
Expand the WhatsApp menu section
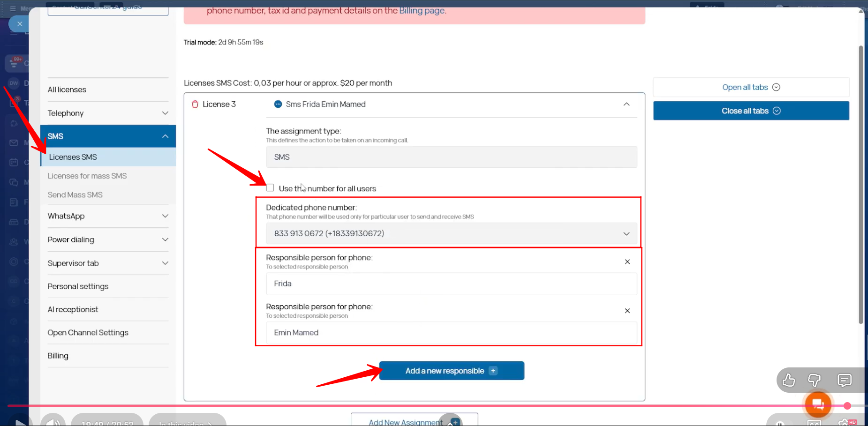pos(108,216)
